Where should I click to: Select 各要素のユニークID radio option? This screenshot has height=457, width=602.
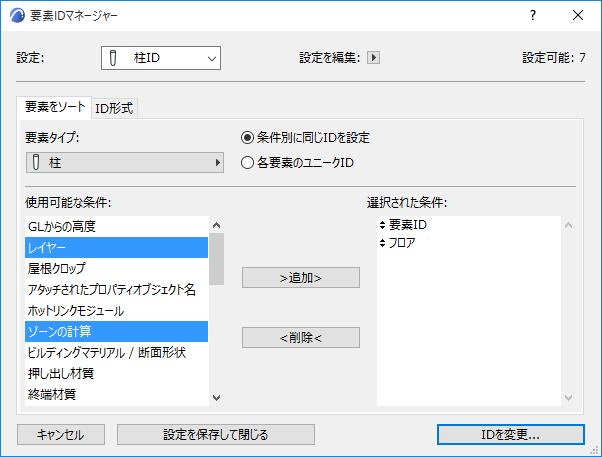247,162
